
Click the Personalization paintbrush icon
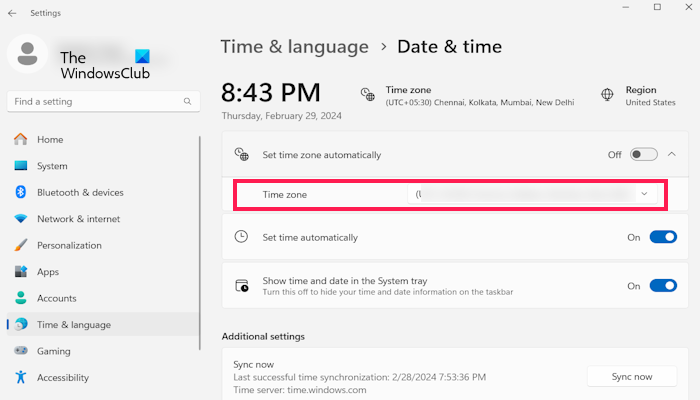20,245
